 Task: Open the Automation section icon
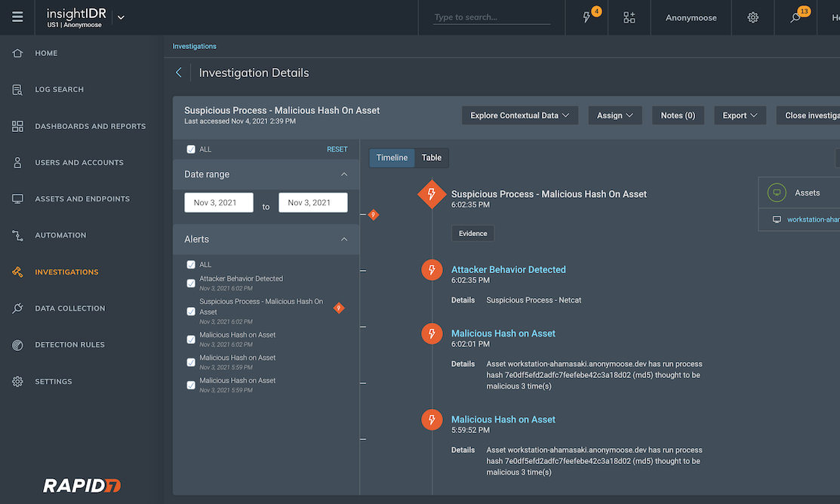17,235
